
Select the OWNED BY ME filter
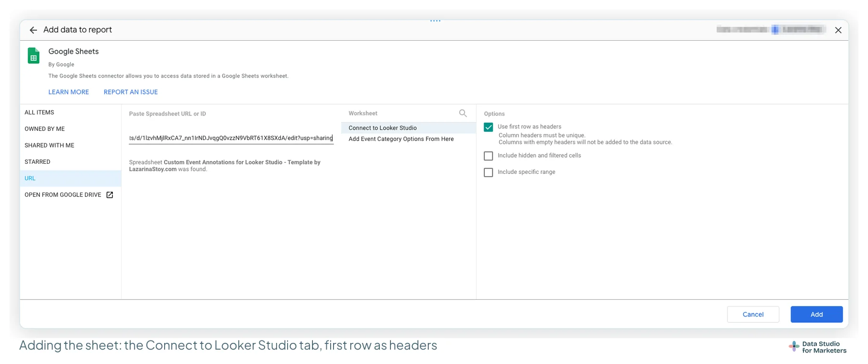70,129
